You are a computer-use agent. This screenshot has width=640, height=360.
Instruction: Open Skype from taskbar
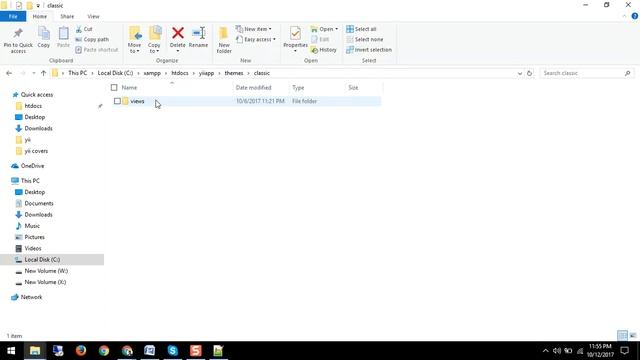(173, 351)
